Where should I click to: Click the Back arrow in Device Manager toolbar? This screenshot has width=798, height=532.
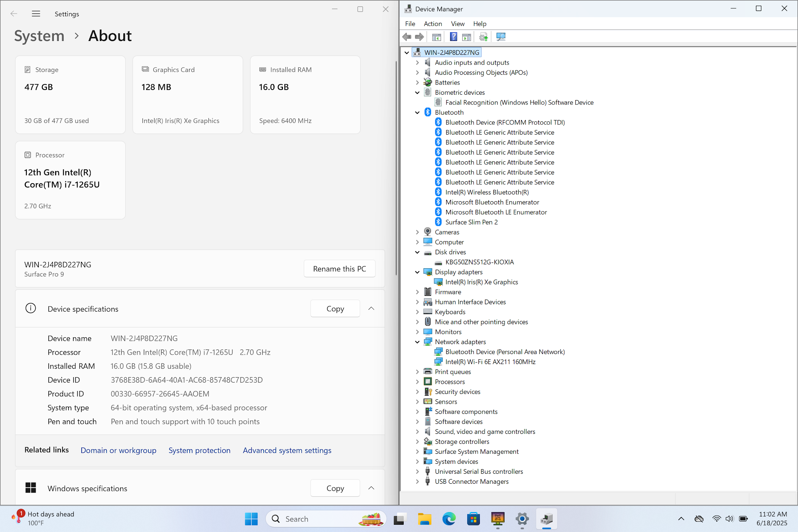coord(407,37)
